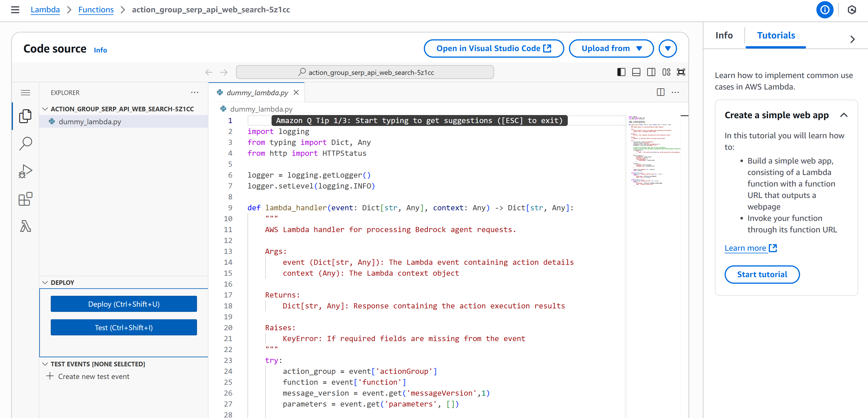The height and width of the screenshot is (418, 868).
Task: Select the Lambda icon in activity bar
Action: [25, 226]
